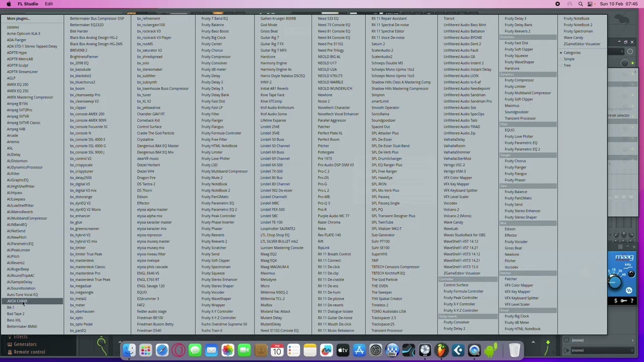Open the Mail app in dock

[x=211, y=350]
